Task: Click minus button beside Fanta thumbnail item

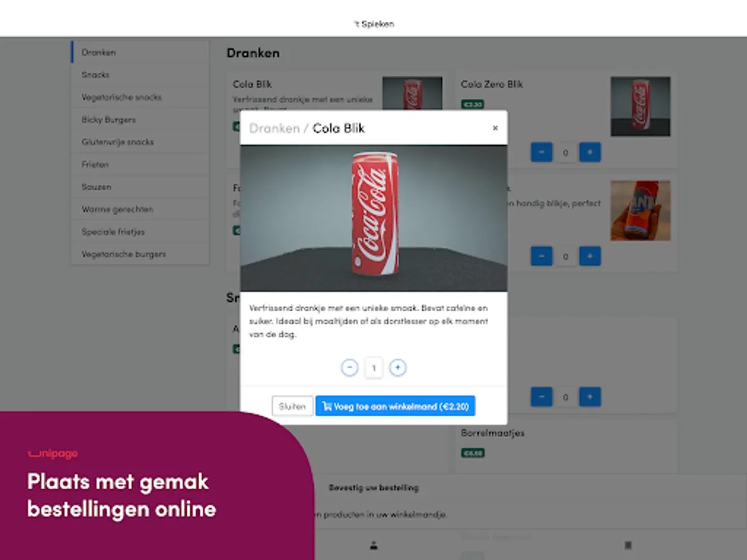Action: point(542,256)
